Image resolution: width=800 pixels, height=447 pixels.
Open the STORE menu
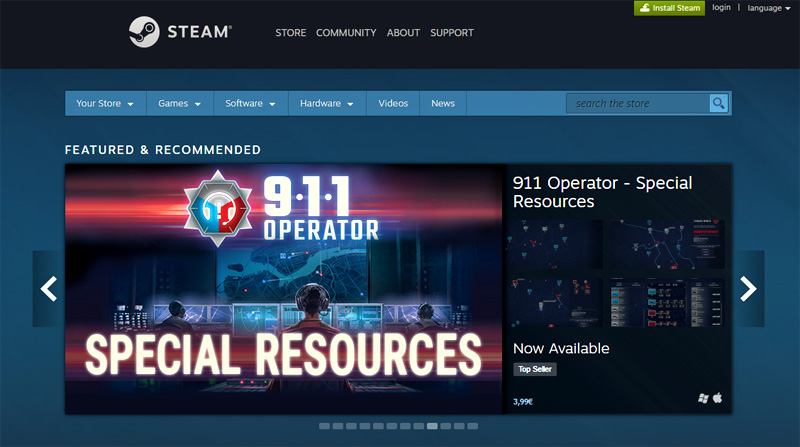pyautogui.click(x=291, y=33)
